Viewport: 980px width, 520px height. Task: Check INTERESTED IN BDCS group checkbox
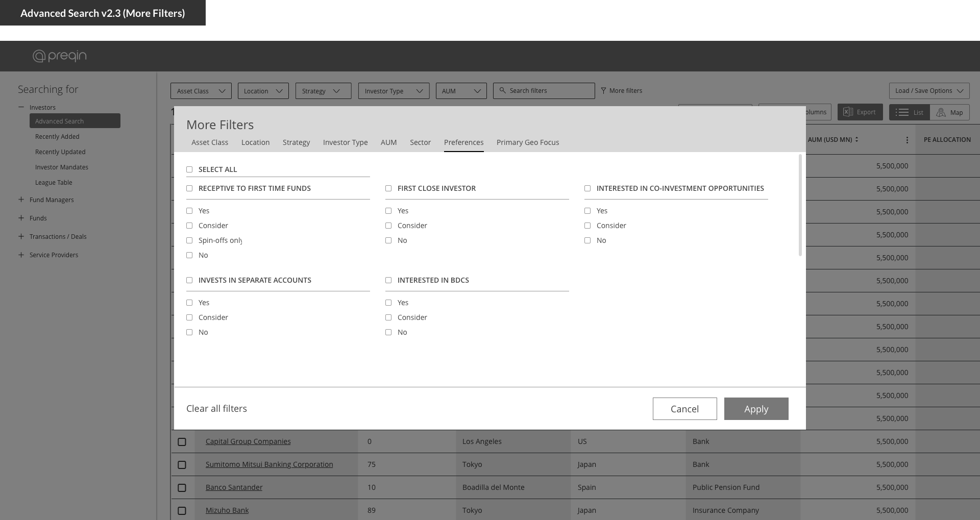click(x=388, y=280)
